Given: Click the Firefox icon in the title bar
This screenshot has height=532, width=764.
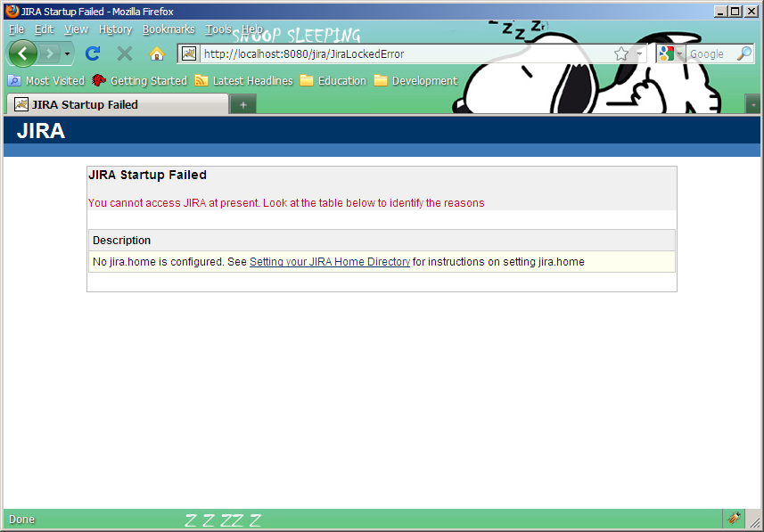Looking at the screenshot, I should [12, 11].
